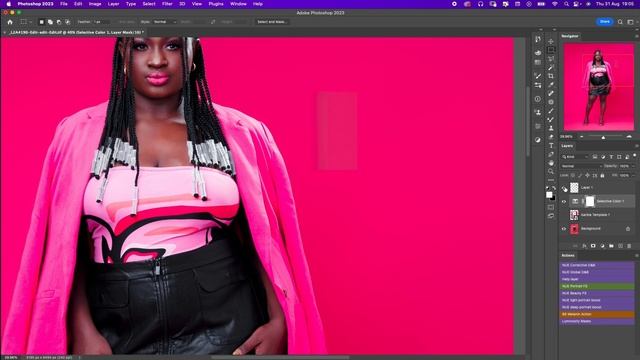Toggle layer filter on/off switch
This screenshot has width=640, height=360.
click(x=635, y=156)
